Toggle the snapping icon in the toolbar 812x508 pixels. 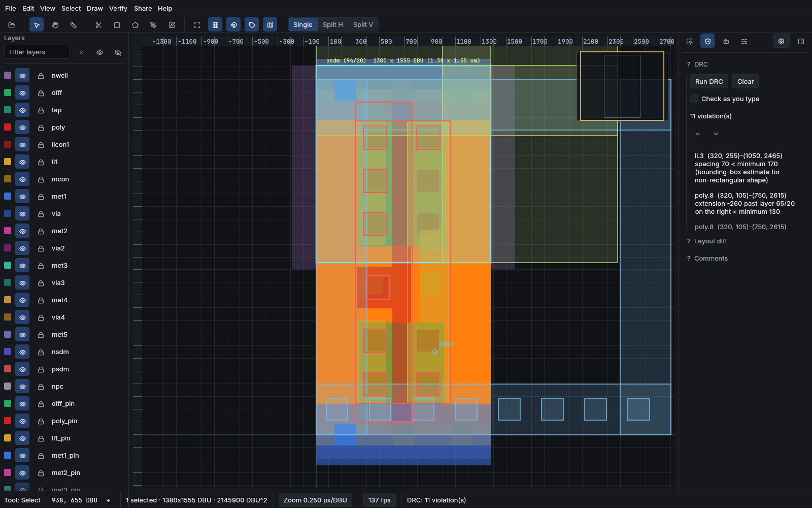[x=233, y=25]
